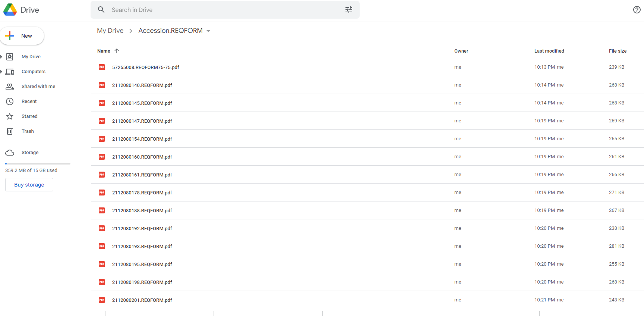Click the Shared with me people icon
The width and height of the screenshot is (644, 316).
tap(10, 87)
